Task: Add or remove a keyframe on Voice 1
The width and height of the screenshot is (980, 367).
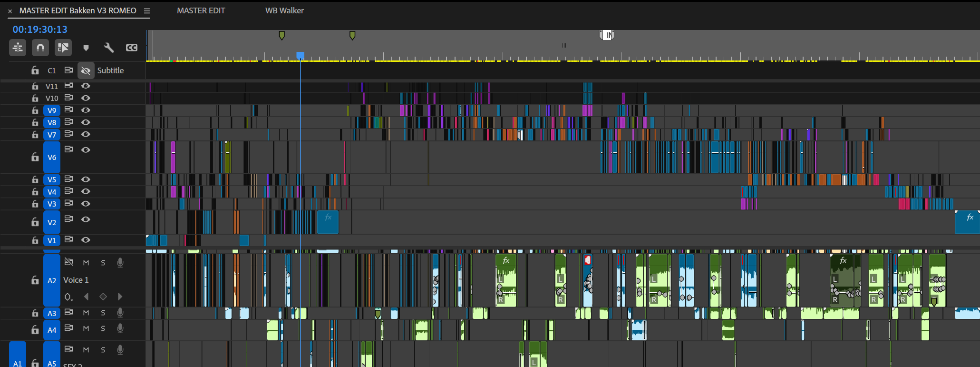Action: [103, 297]
